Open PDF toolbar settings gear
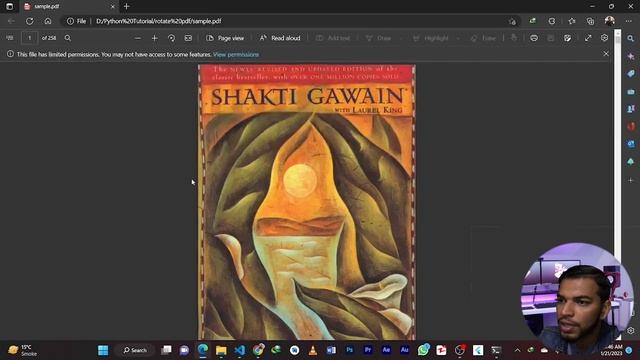 [x=604, y=38]
